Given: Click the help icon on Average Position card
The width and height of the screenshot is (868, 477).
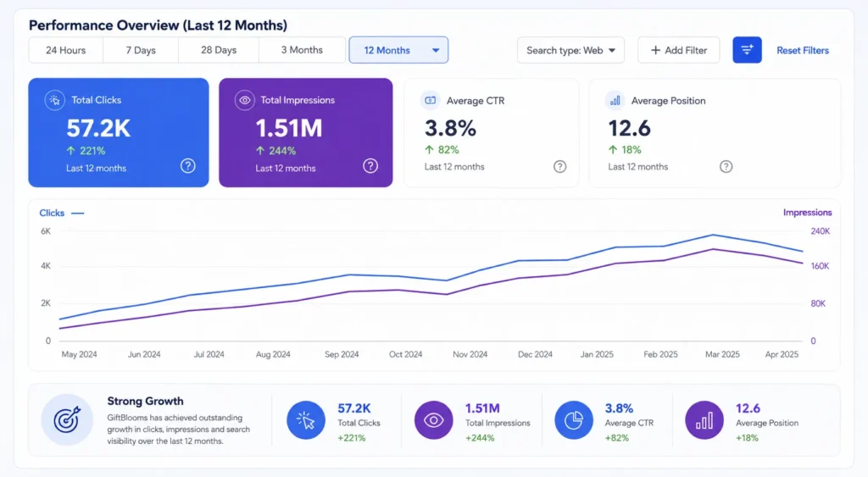Looking at the screenshot, I should [x=726, y=167].
